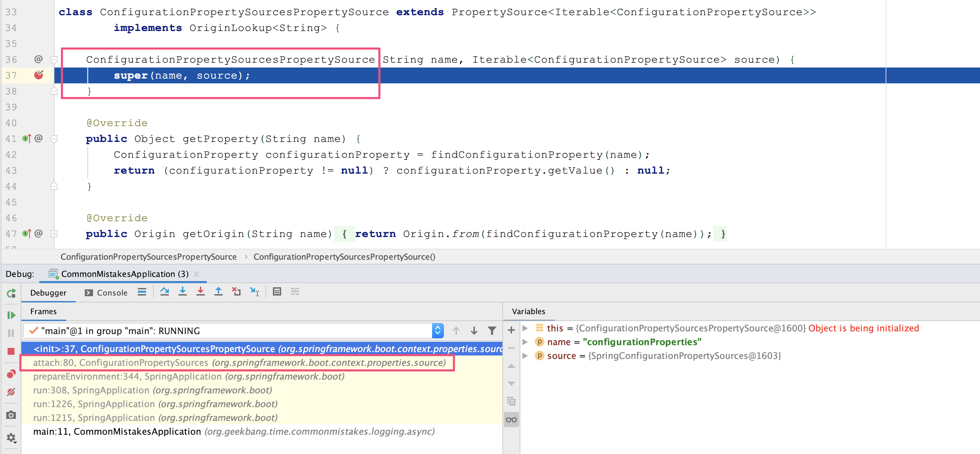The width and height of the screenshot is (980, 454).
Task: Select main:11 CommonMistakesApplication stack frame
Action: pos(233,432)
